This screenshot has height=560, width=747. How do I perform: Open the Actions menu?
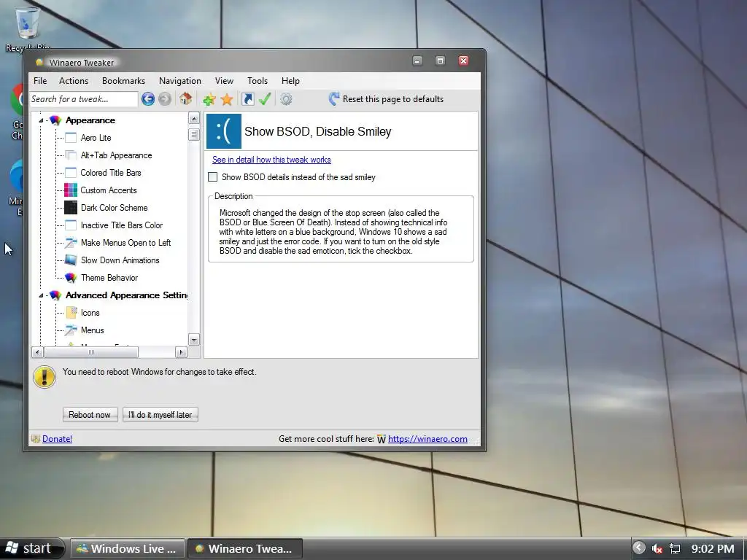point(74,80)
